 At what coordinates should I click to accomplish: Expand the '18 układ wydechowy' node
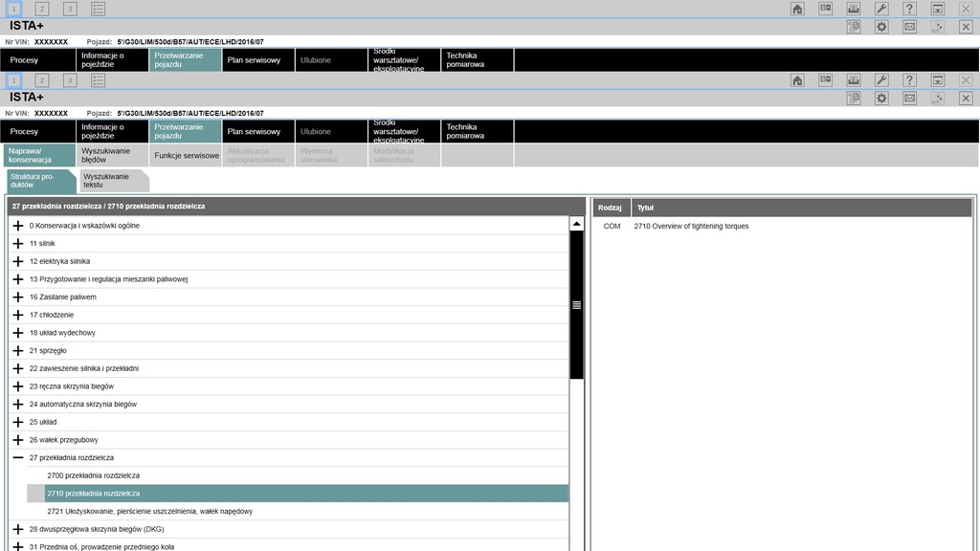click(x=18, y=333)
